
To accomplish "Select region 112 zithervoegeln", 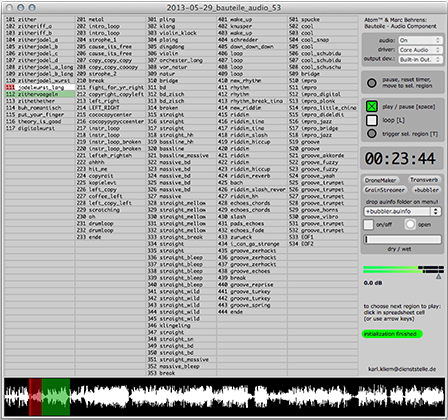I will coord(40,94).
